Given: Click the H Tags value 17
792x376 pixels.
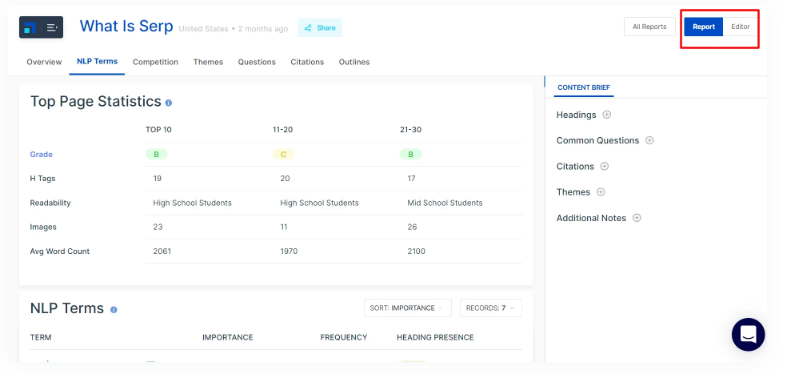Looking at the screenshot, I should pos(412,178).
